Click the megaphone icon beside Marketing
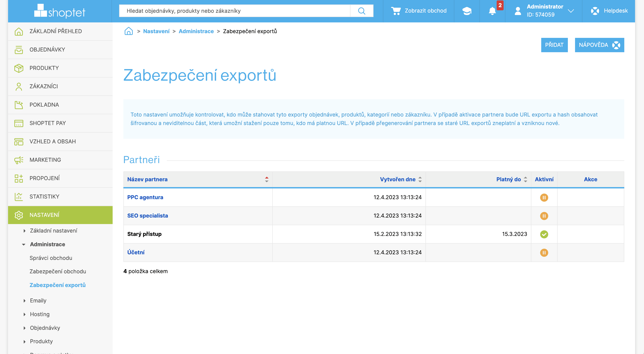The width and height of the screenshot is (644, 354). 19,160
